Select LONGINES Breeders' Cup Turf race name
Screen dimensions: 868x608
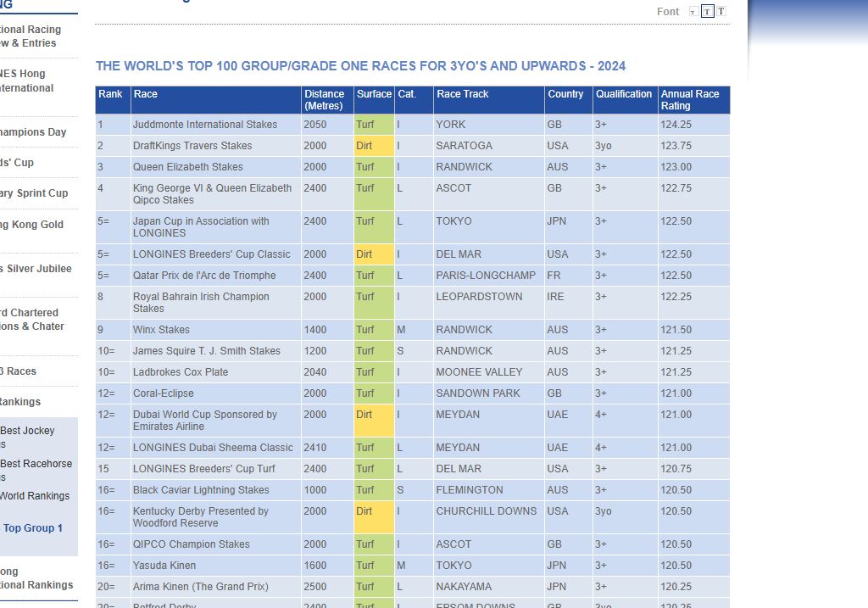click(203, 468)
